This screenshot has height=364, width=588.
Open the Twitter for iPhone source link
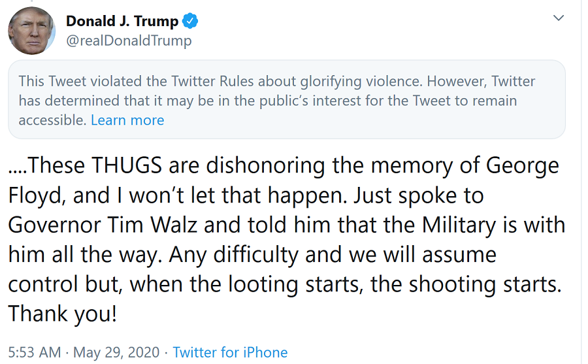[230, 352]
